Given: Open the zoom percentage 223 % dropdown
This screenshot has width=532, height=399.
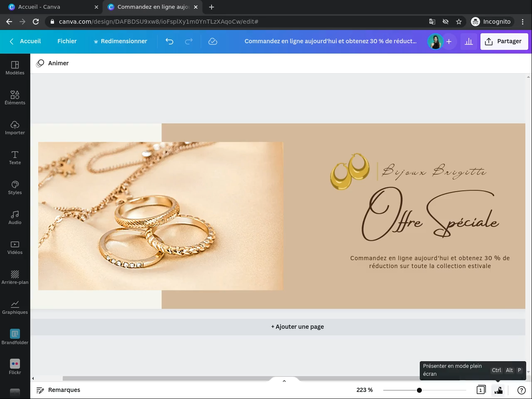Looking at the screenshot, I should [365, 390].
